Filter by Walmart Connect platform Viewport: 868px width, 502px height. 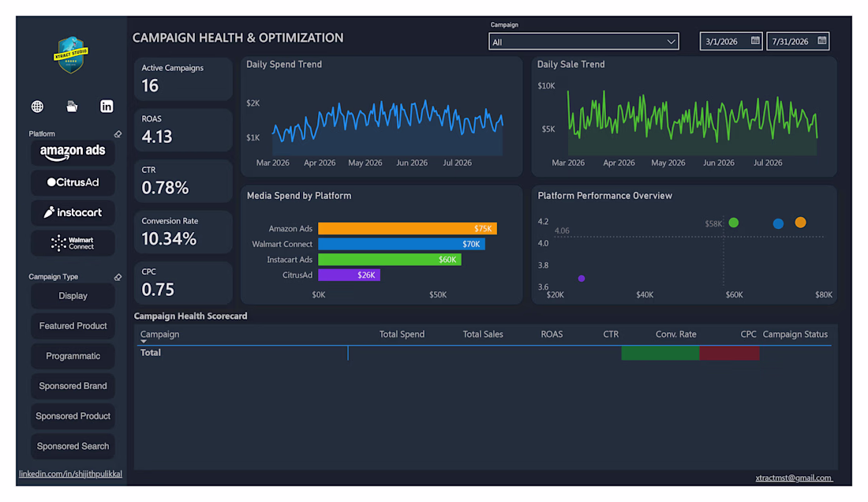click(73, 243)
